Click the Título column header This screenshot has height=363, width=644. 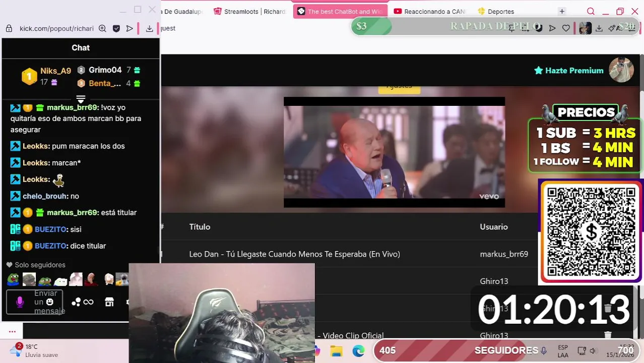pyautogui.click(x=200, y=227)
